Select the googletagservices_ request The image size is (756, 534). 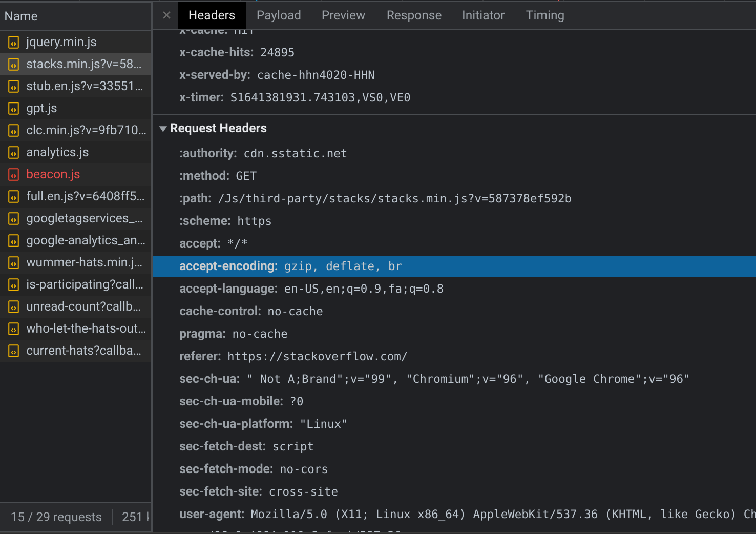point(76,218)
